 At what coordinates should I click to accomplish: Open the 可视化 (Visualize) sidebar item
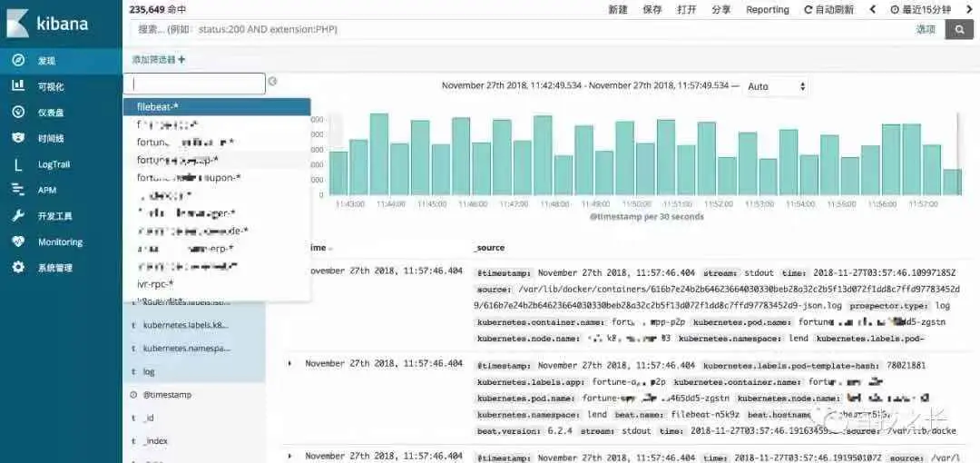[x=61, y=86]
